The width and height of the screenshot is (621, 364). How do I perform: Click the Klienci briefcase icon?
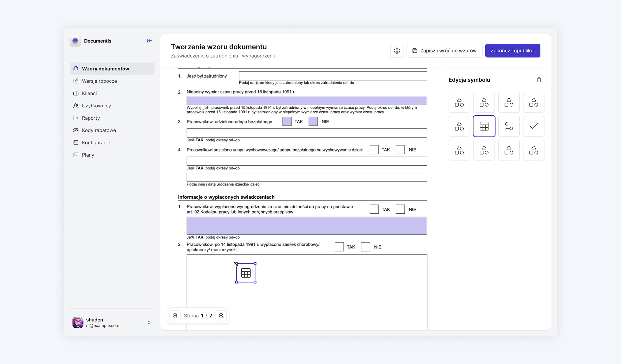(x=76, y=93)
